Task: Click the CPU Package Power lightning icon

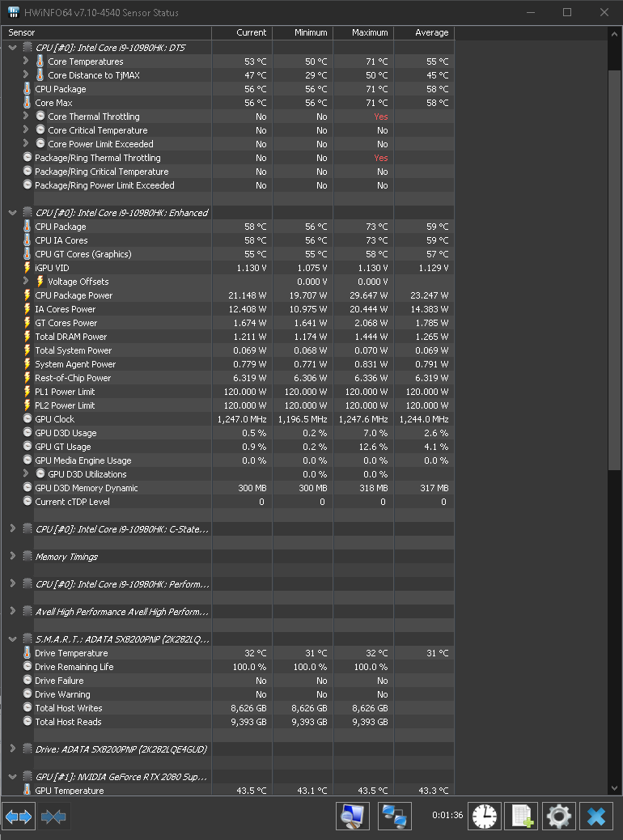Action: 28,295
